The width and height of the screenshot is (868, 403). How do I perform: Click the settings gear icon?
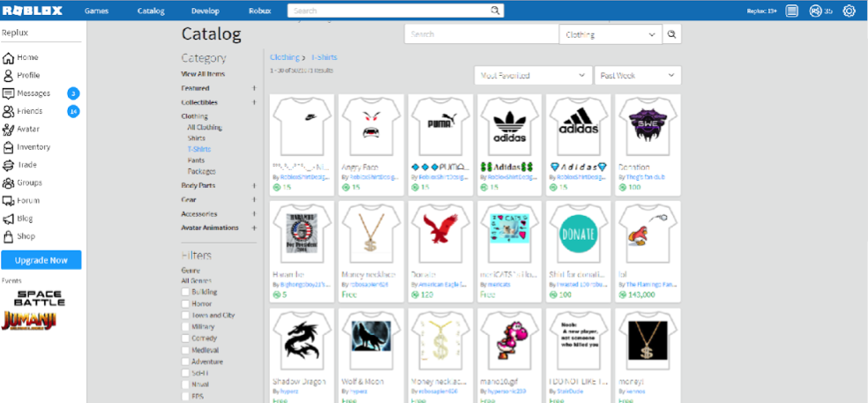[849, 11]
